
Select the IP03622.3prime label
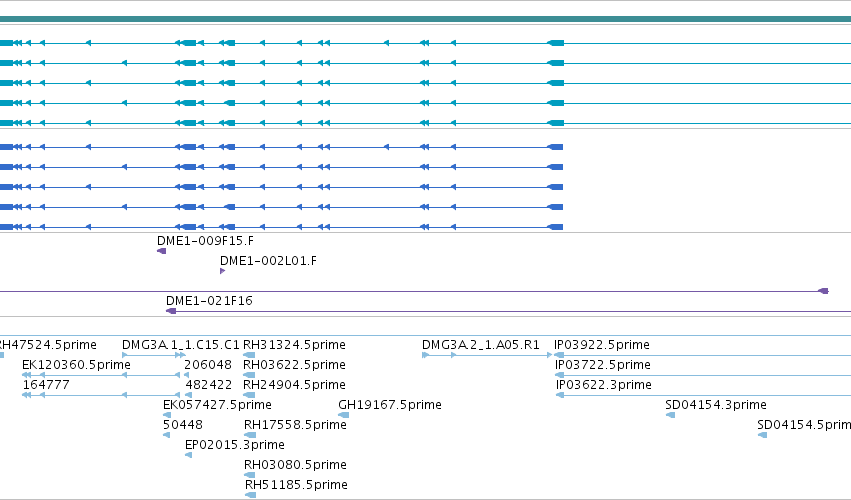[604, 385]
